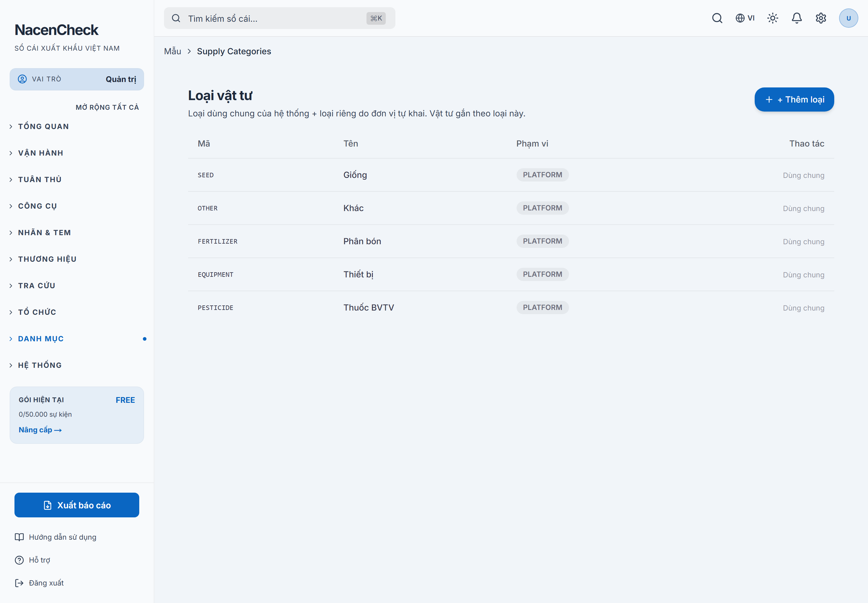This screenshot has width=868, height=603.
Task: Expand the Vận hành section
Action: click(x=77, y=153)
